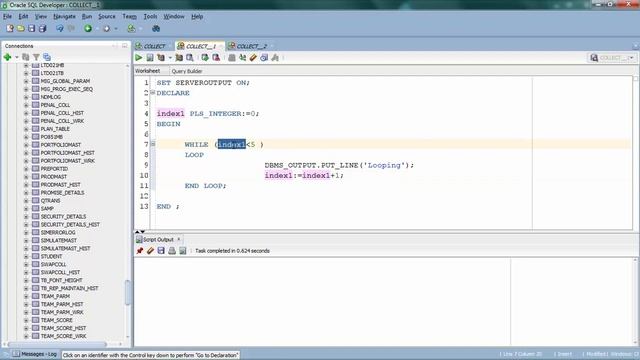Clear worksheet with eraser icon in worksheet toolbar

click(253, 58)
